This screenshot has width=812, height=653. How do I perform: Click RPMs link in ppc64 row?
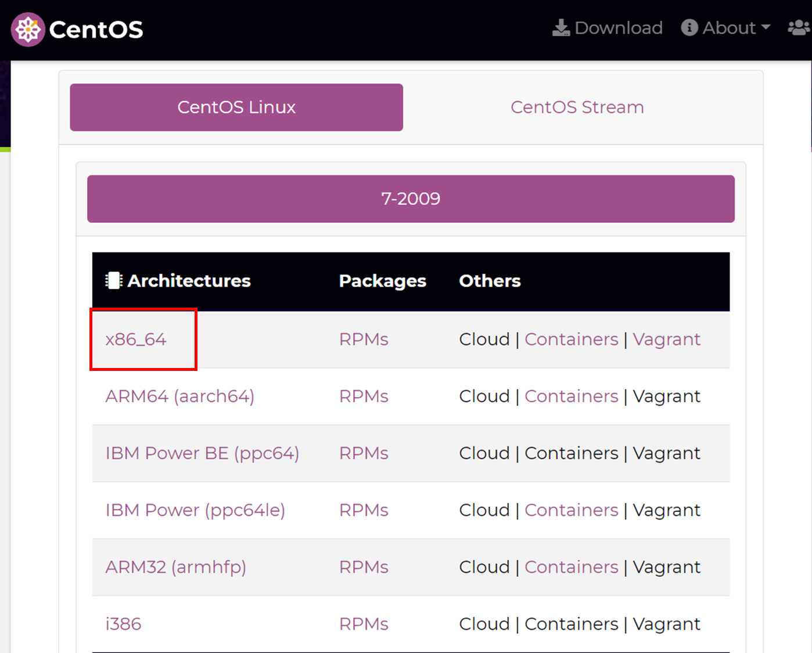(364, 453)
